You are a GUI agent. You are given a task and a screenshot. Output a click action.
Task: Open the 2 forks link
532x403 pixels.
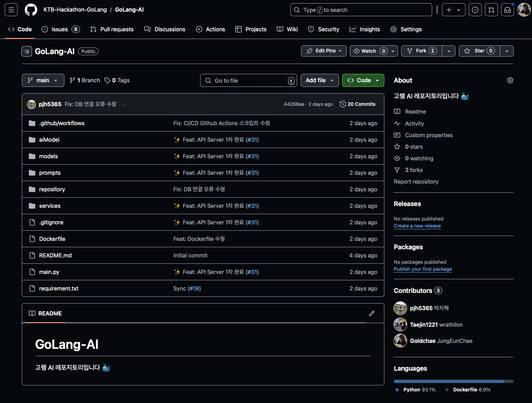408,170
